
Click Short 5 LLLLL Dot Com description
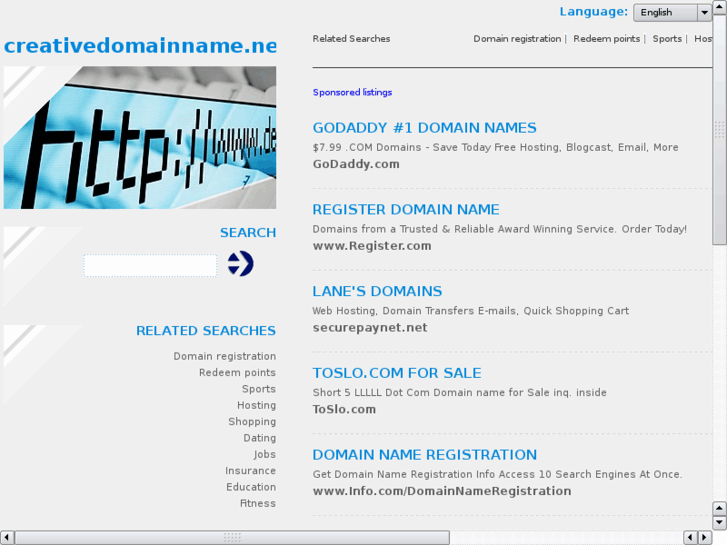[459, 392]
